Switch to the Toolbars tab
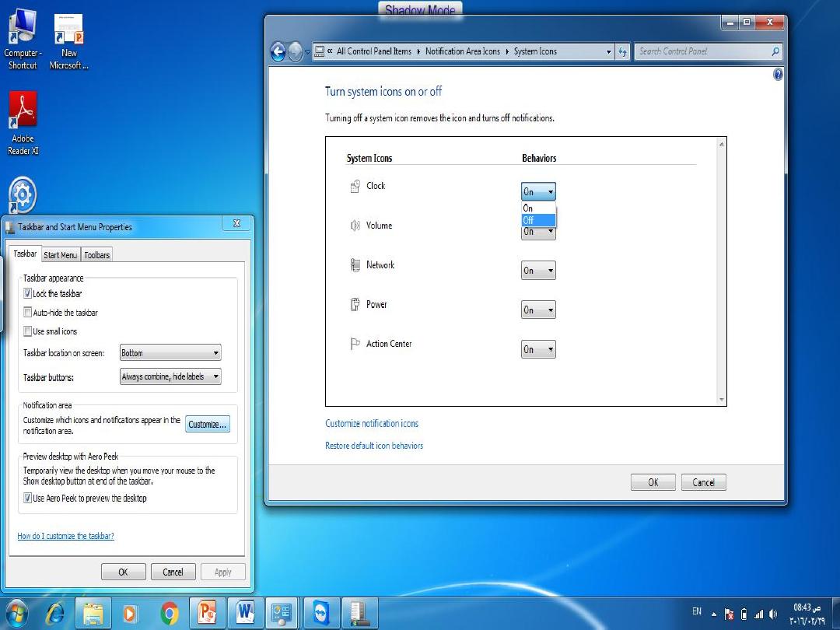This screenshot has height=630, width=840. point(97,255)
